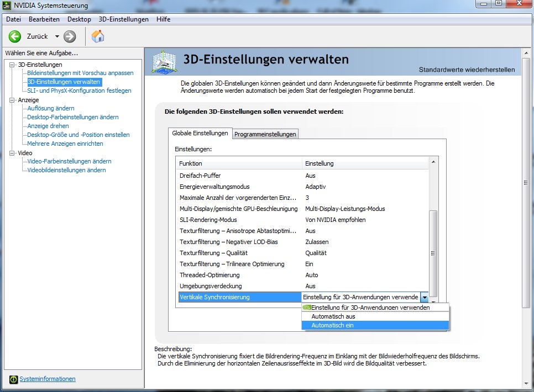Click the NVIDIA Systemsteuerung title bar icon
The image size is (534, 392).
click(x=7, y=6)
